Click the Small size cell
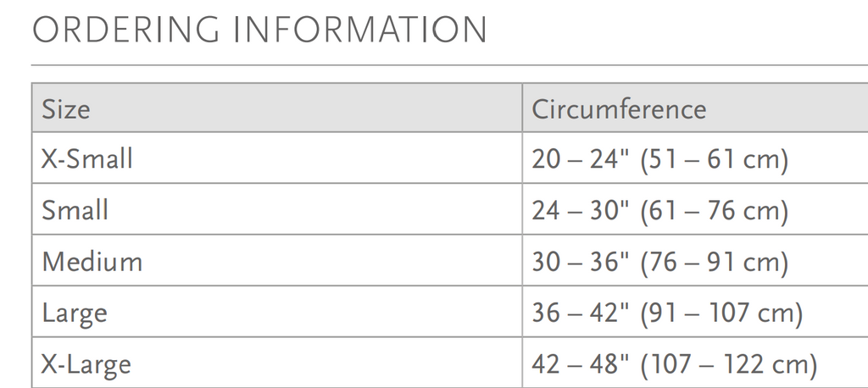Viewport: 868px width, 388px height. (277, 209)
